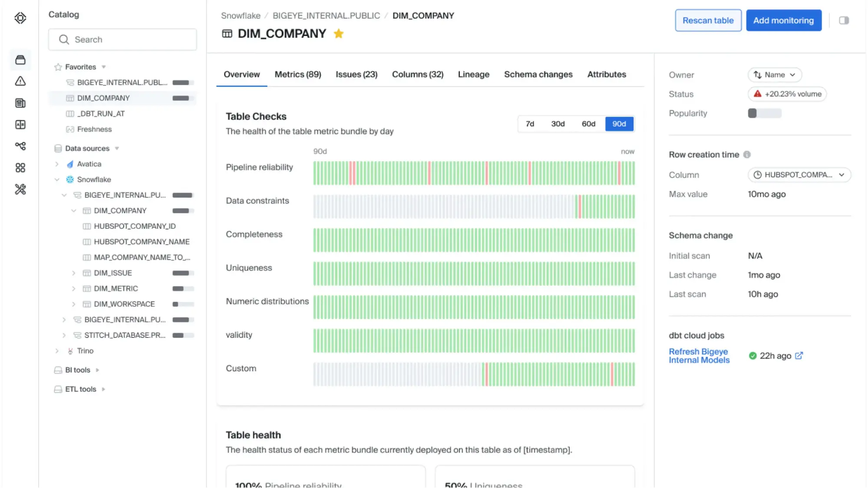
Task: Select the 90d time range toggle
Action: click(619, 124)
